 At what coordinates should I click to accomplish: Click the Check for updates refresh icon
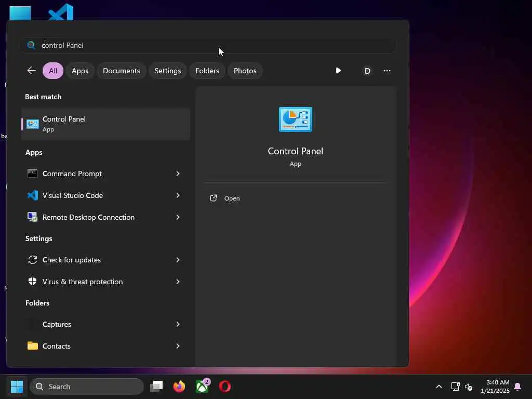click(x=33, y=260)
